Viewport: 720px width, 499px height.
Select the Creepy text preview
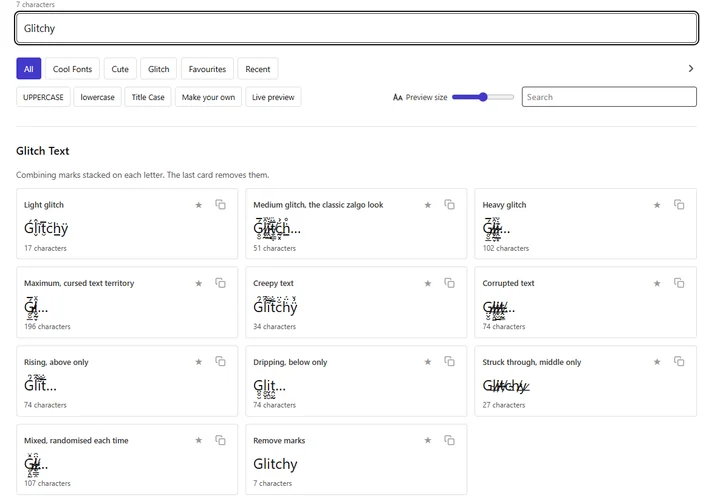click(275, 305)
